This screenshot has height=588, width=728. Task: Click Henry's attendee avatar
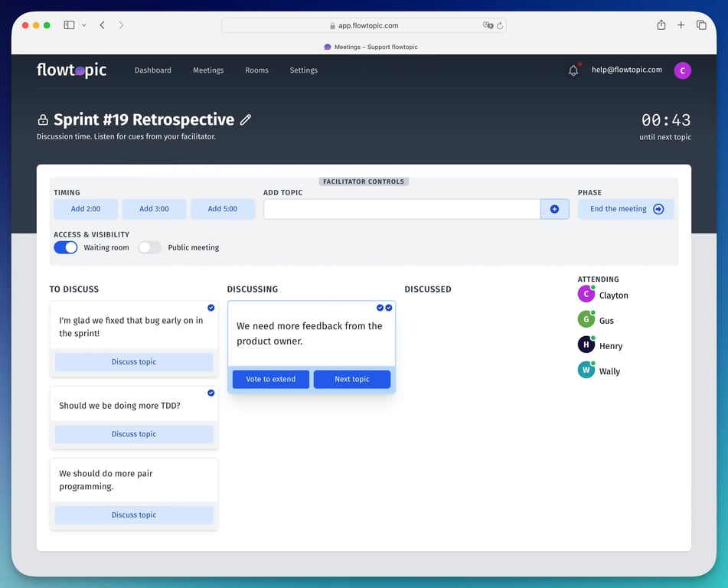click(x=586, y=345)
